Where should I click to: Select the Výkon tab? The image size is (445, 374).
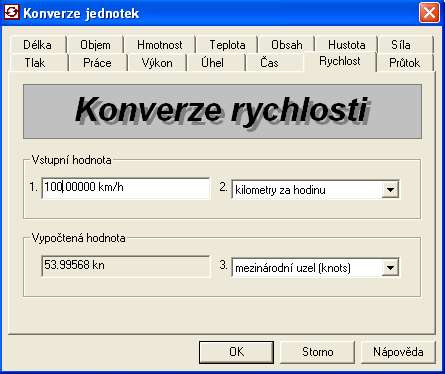(157, 63)
